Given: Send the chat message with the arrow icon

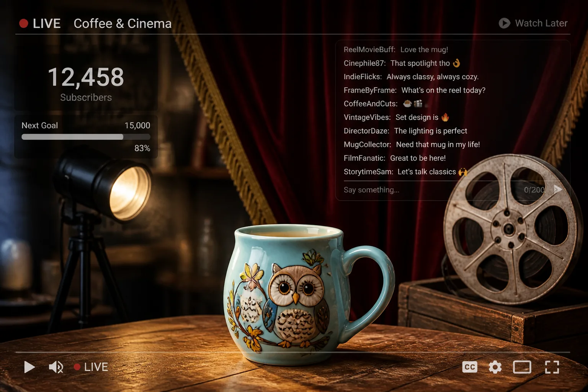Looking at the screenshot, I should [558, 189].
